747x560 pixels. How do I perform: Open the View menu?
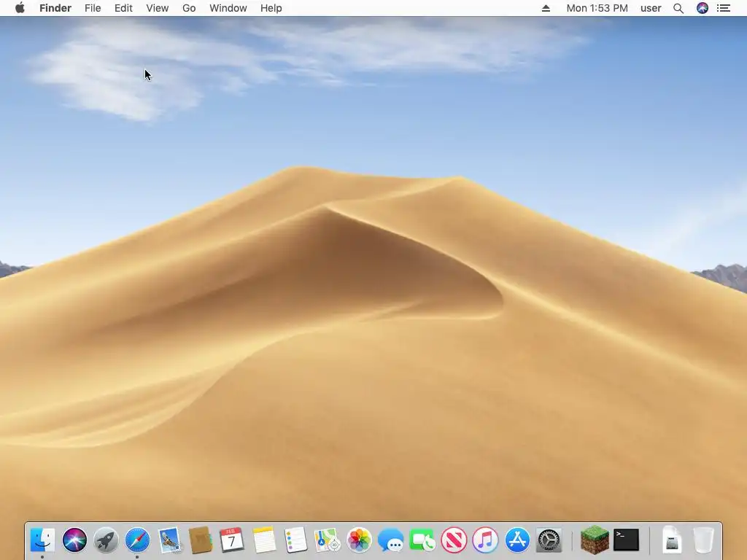158,8
